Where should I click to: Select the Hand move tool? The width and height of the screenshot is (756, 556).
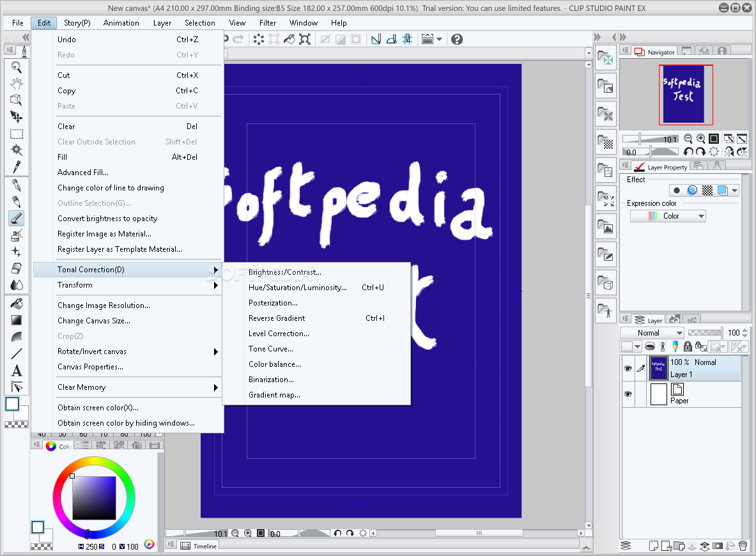click(17, 84)
